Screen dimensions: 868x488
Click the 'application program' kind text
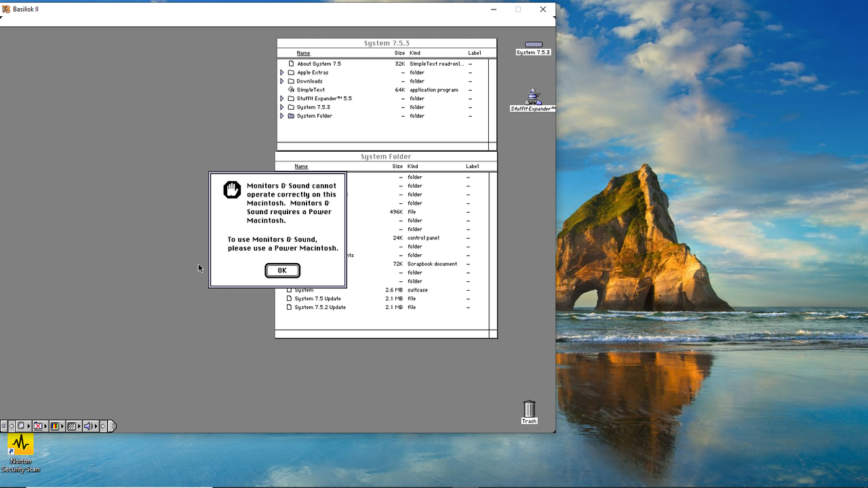434,89
